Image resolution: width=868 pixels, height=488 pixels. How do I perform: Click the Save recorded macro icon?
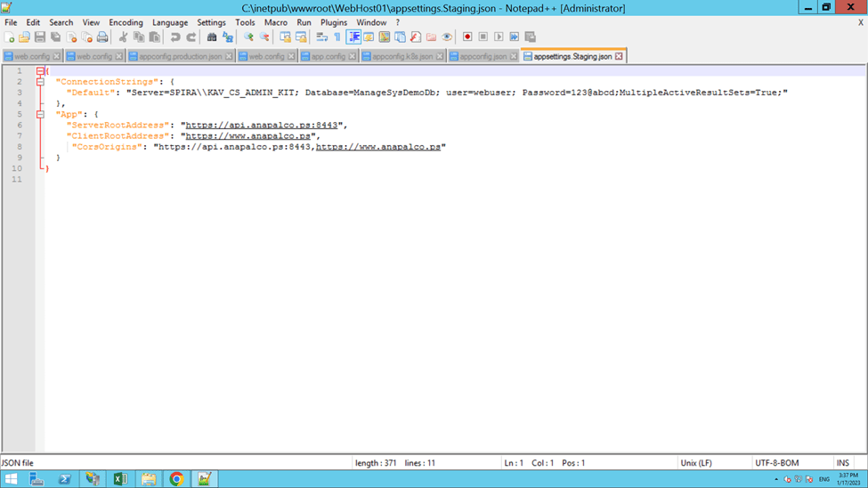(x=531, y=37)
